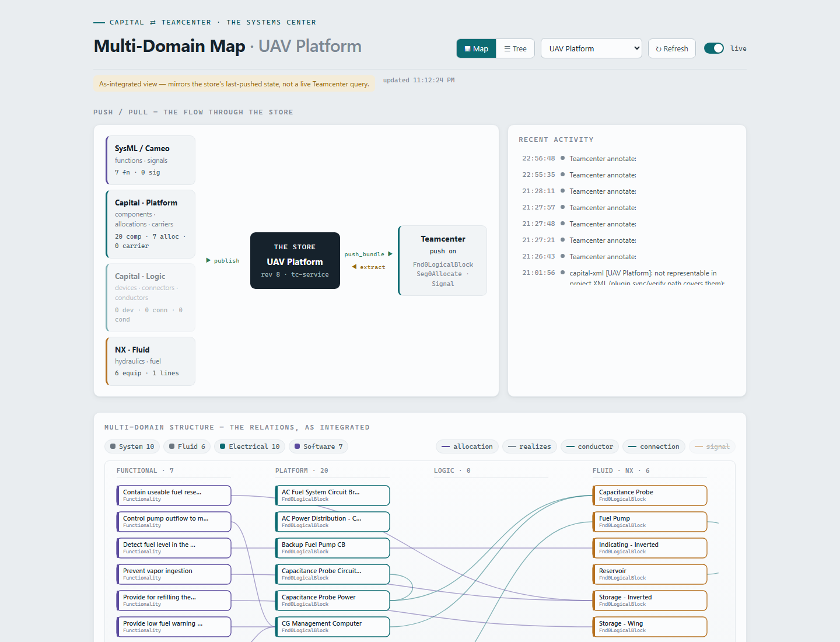
Task: Select the Control pump outflow functional node
Action: 174,522
